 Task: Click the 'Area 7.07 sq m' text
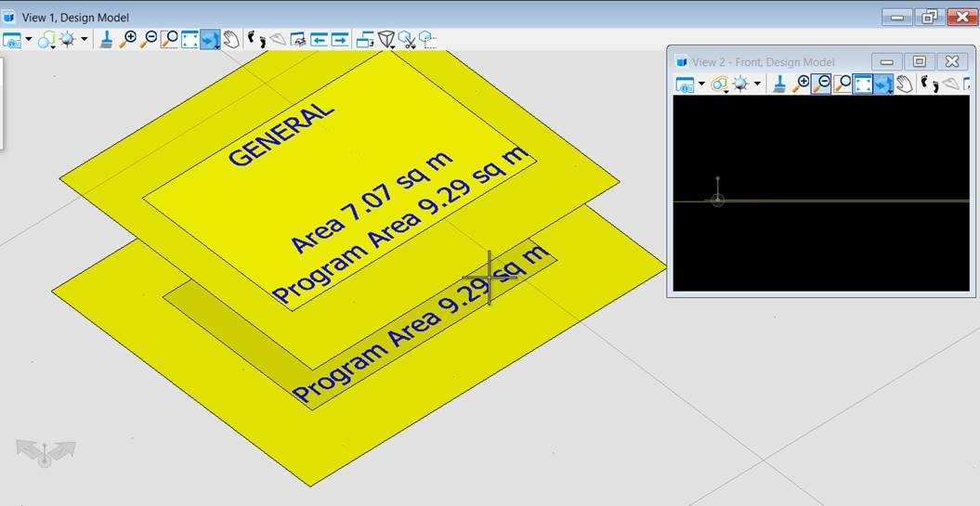tap(372, 201)
